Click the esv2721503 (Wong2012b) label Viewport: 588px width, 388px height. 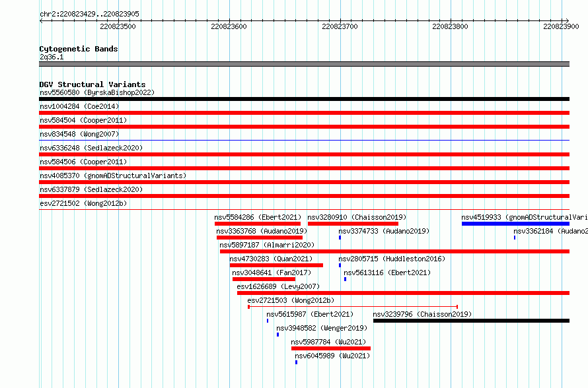coord(291,300)
